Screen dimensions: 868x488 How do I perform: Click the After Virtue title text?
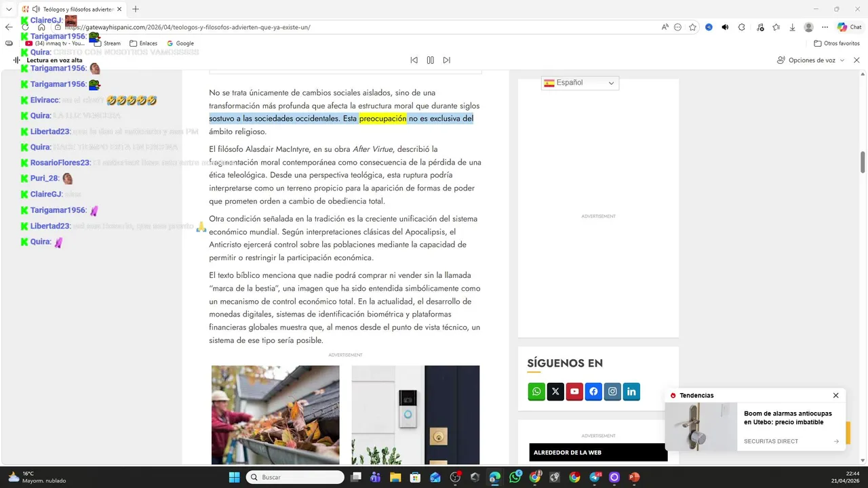(372, 149)
